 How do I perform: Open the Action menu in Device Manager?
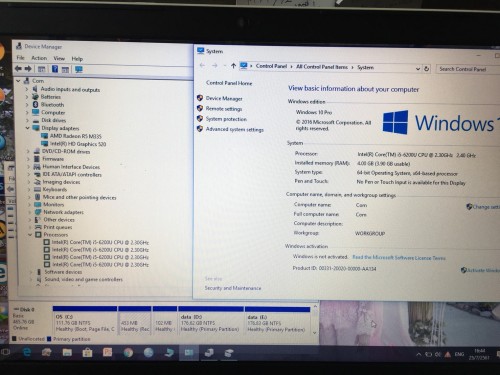point(39,58)
